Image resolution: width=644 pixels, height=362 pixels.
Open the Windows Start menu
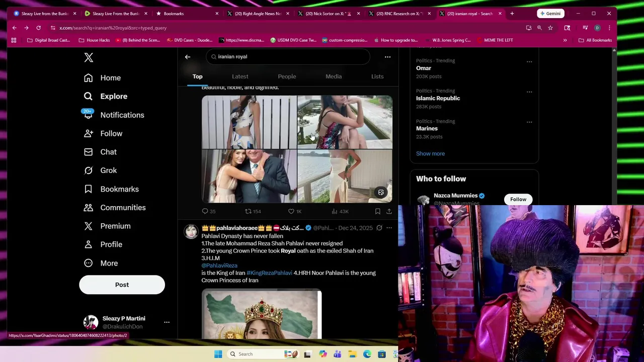[x=218, y=354]
